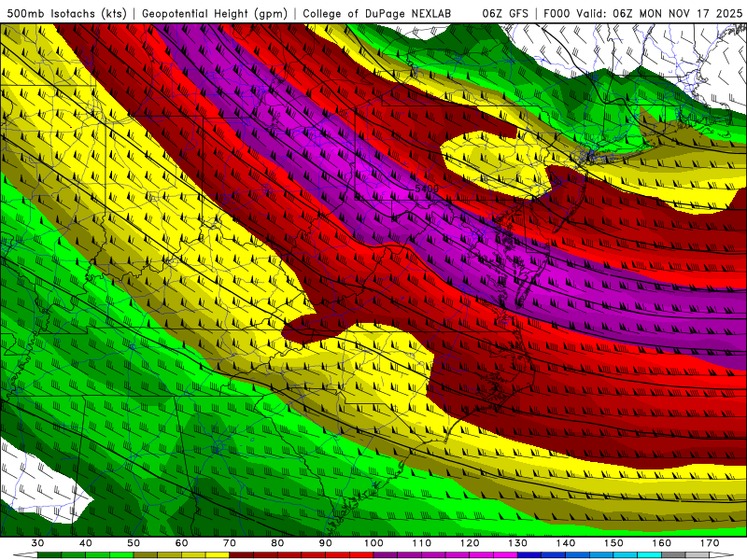This screenshot has width=747, height=560.
Task: Click the "Geopotential Height (gpm)" header text
Action: (x=215, y=13)
